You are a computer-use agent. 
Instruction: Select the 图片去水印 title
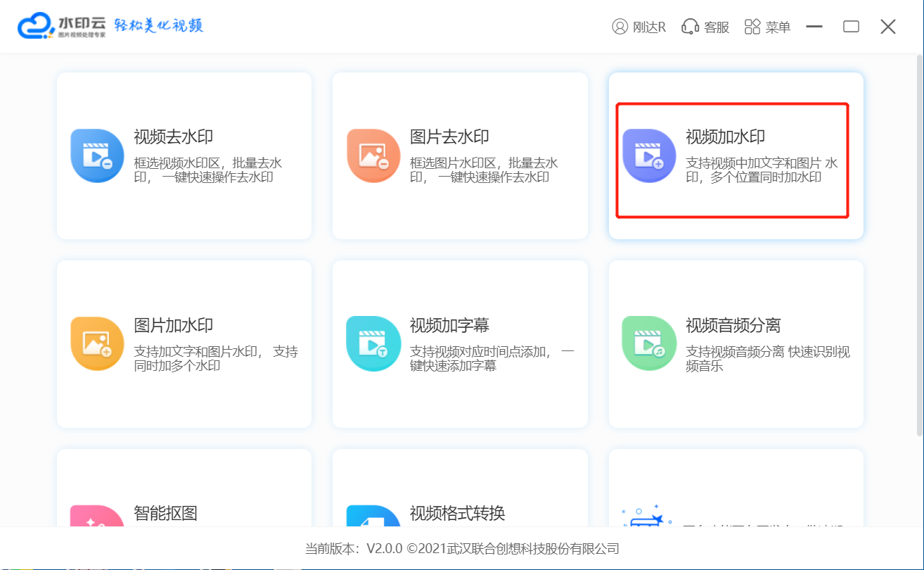point(449,137)
